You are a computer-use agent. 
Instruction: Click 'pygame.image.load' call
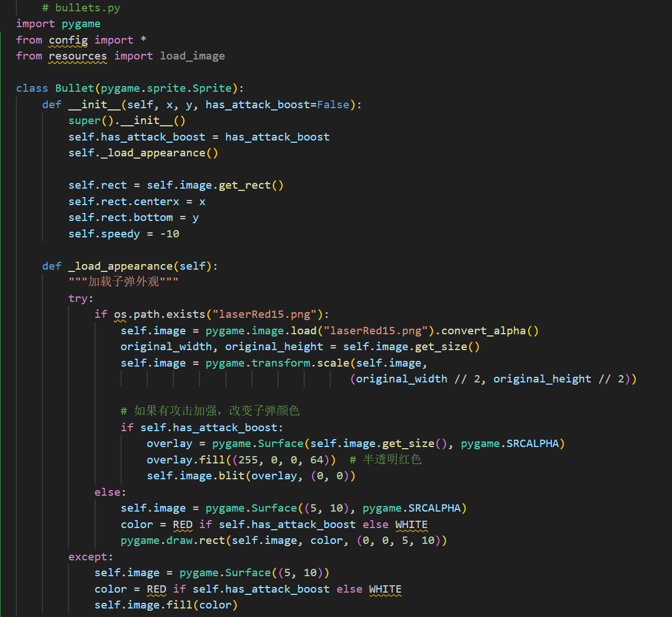(x=261, y=331)
